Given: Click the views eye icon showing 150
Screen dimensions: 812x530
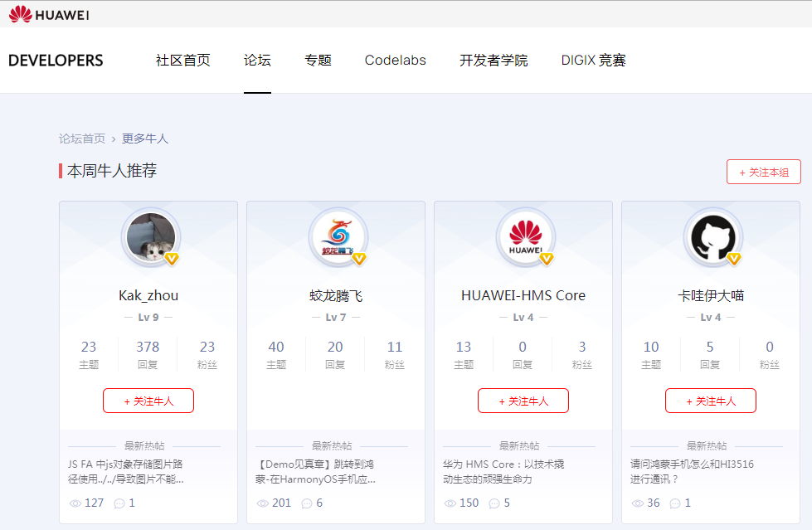Looking at the screenshot, I should (450, 503).
